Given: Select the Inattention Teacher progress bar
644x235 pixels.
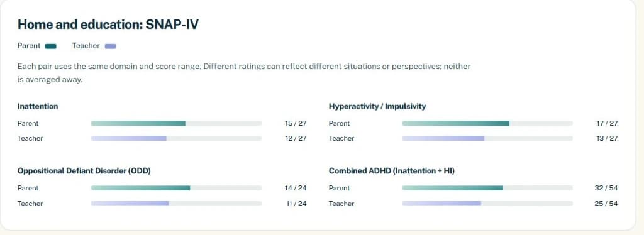Looking at the screenshot, I should click(176, 138).
